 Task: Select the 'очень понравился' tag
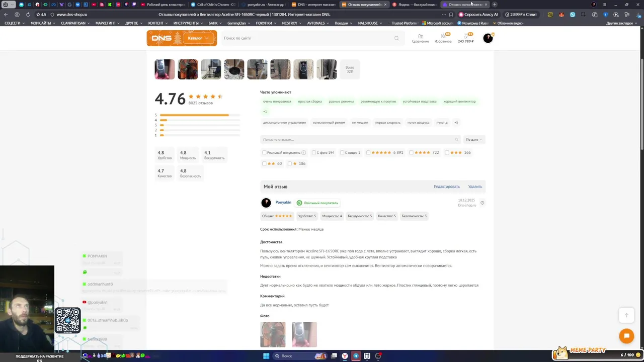coord(277,102)
